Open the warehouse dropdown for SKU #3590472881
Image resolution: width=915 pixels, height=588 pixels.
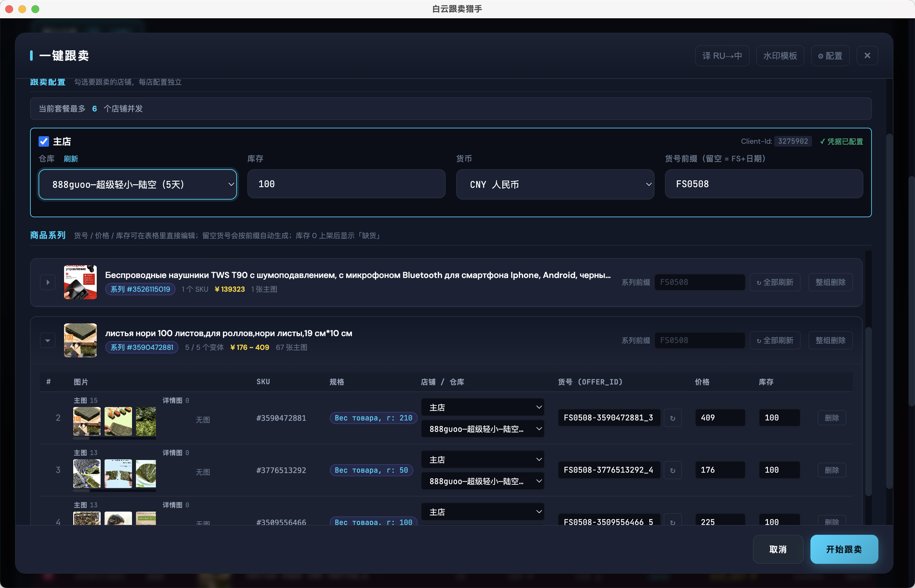tap(483, 429)
